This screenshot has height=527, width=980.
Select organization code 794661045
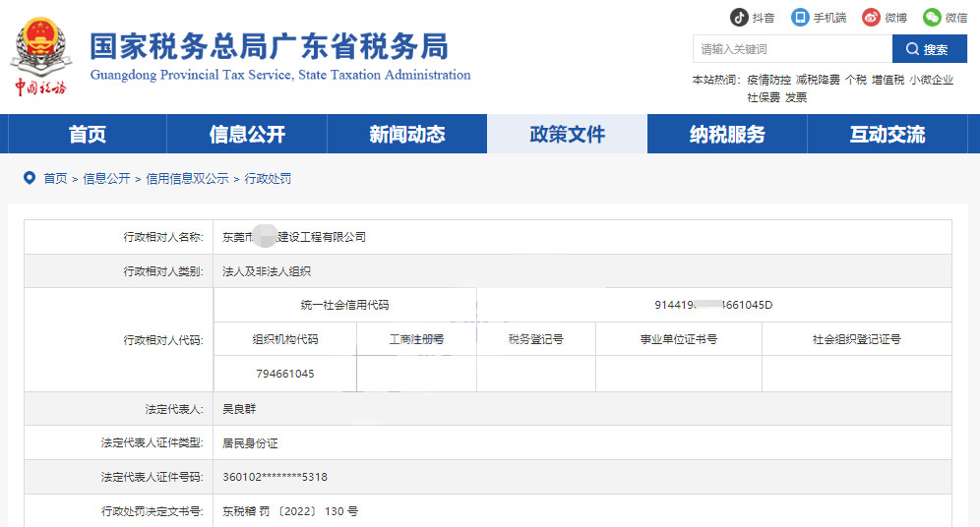pos(285,374)
